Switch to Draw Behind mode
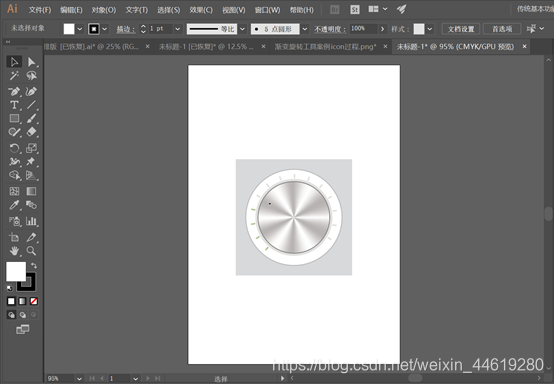This screenshot has width=554, height=384. pyautogui.click(x=23, y=314)
